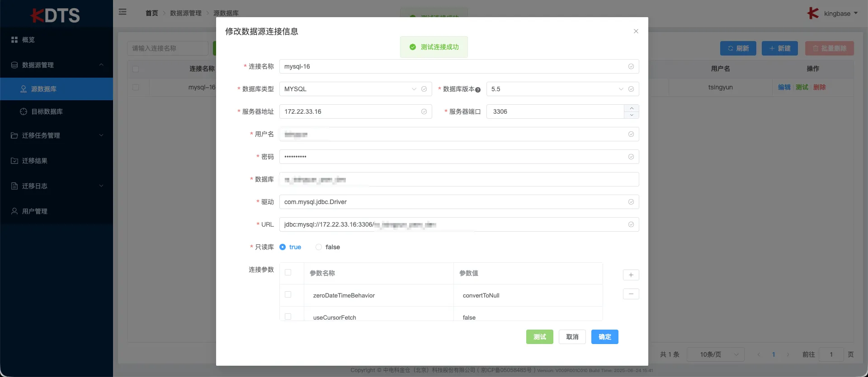Click the blue 确定 button
Image resolution: width=868 pixels, height=377 pixels.
click(604, 337)
